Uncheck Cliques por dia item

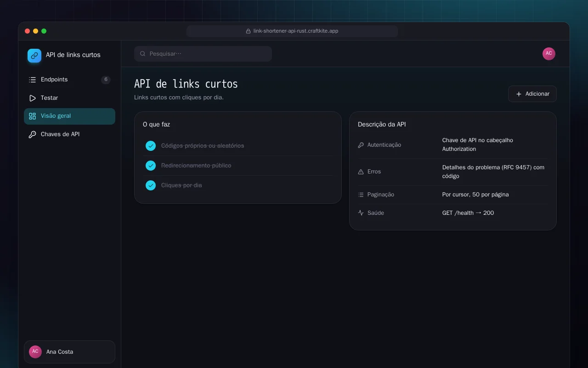tap(151, 185)
